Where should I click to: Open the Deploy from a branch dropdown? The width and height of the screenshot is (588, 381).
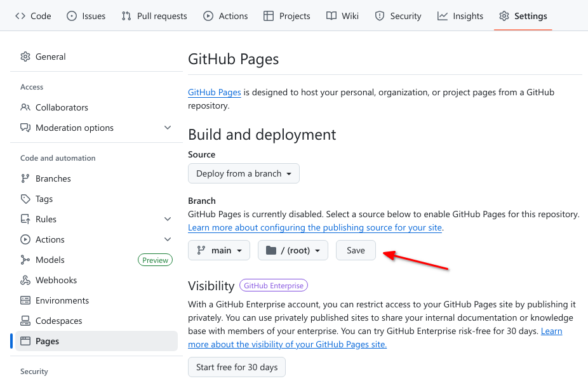(x=244, y=173)
